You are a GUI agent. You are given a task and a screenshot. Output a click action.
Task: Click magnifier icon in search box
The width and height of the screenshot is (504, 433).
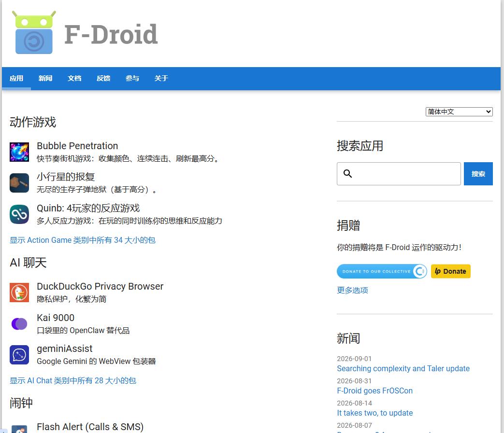pos(347,174)
